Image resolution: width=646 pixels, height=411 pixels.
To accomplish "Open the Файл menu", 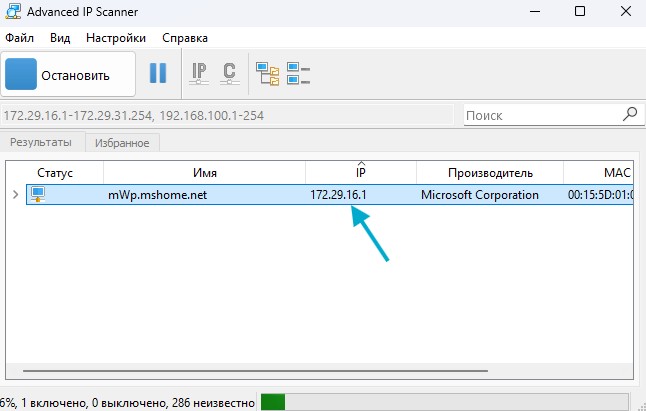I will point(19,38).
